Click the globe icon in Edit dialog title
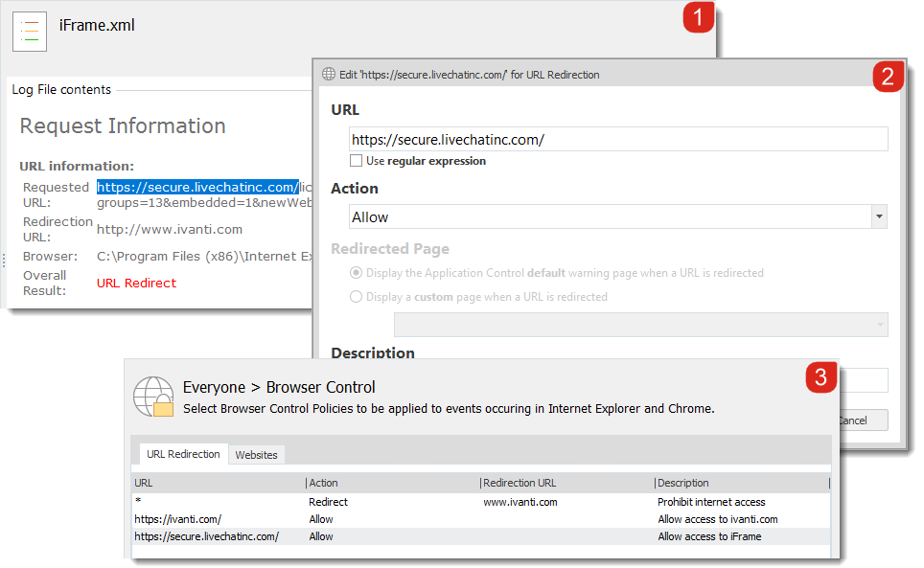The image size is (924, 568). tap(329, 74)
